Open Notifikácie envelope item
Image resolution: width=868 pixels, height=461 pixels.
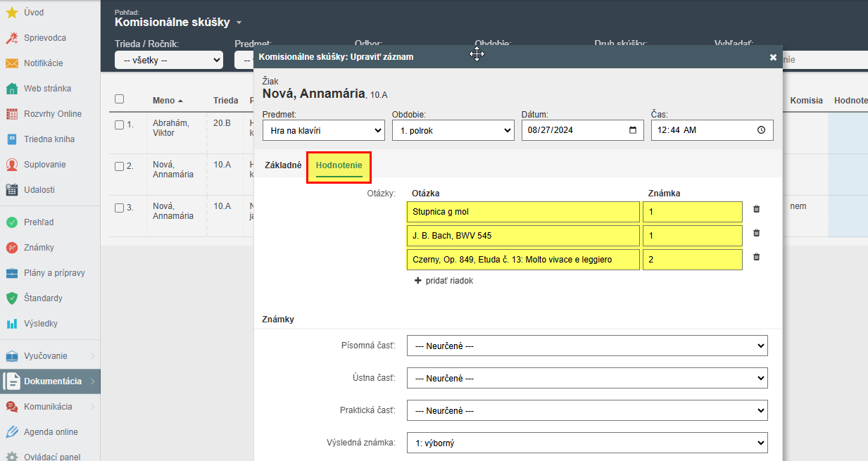(43, 63)
